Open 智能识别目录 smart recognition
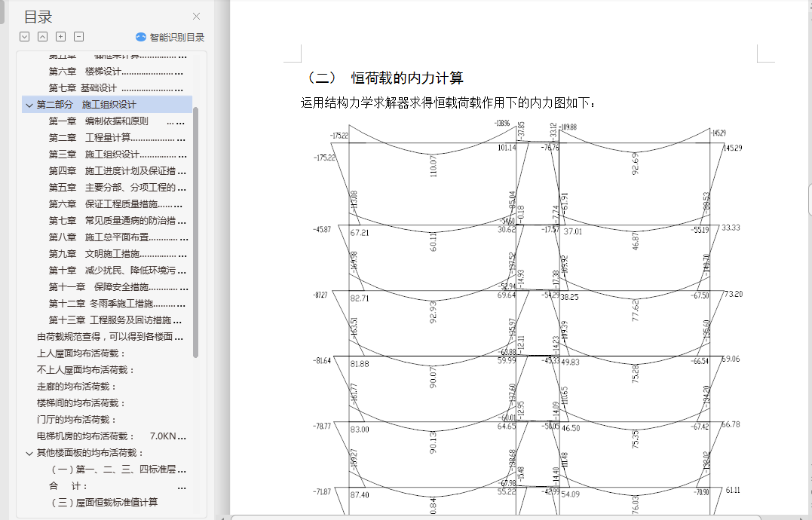 click(x=170, y=37)
